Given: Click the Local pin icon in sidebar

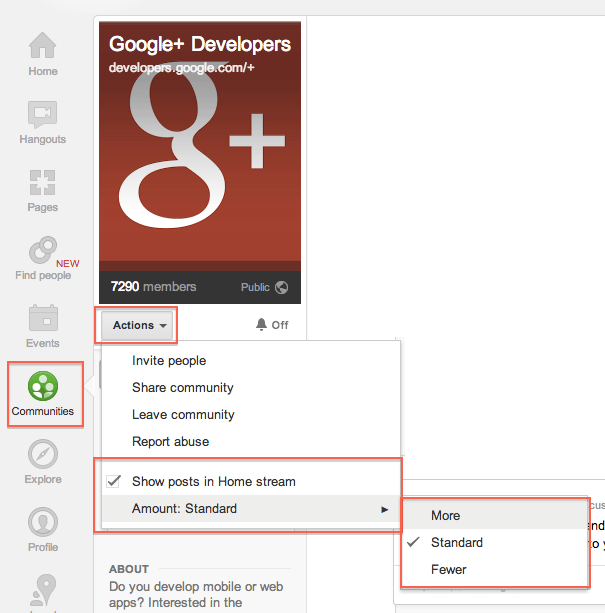Looking at the screenshot, I should tap(43, 590).
